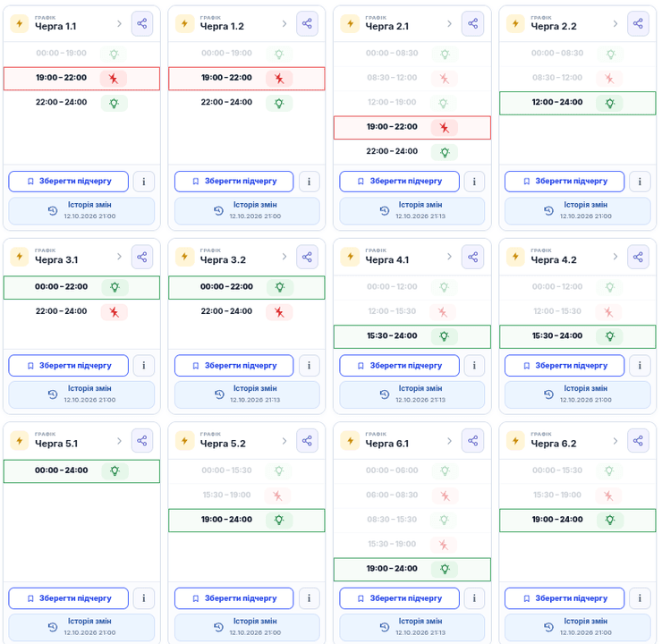Open info for Черга 4.2
The width and height of the screenshot is (662, 644).
pos(640,366)
